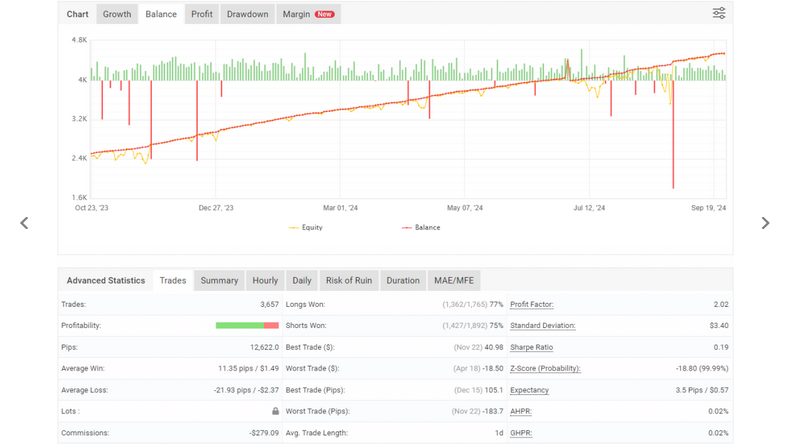Screen dimensions: 790x444
Task: Click the 4.8K y-axis label
Action: click(x=79, y=40)
